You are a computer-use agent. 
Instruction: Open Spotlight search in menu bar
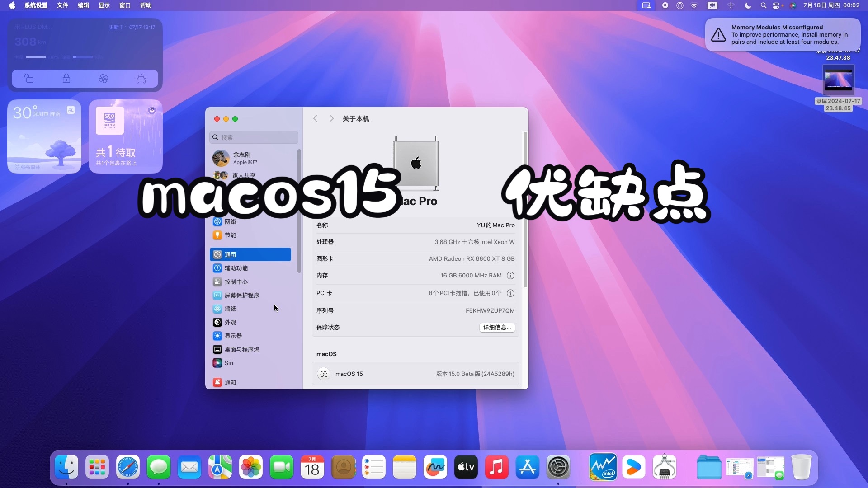click(763, 5)
